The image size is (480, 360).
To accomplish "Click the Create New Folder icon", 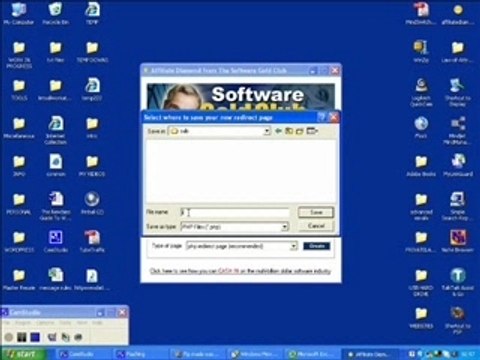I will (300, 131).
